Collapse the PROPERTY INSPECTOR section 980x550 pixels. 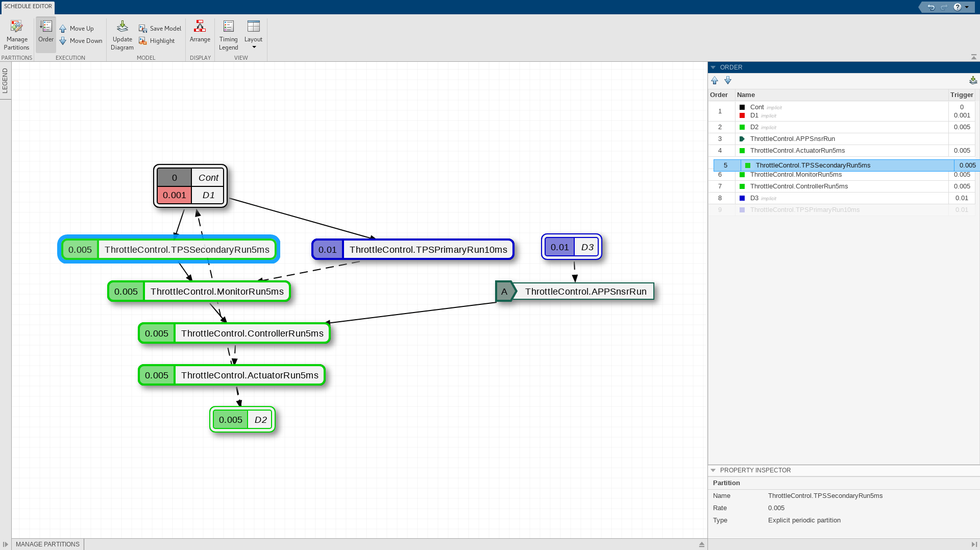pyautogui.click(x=713, y=470)
